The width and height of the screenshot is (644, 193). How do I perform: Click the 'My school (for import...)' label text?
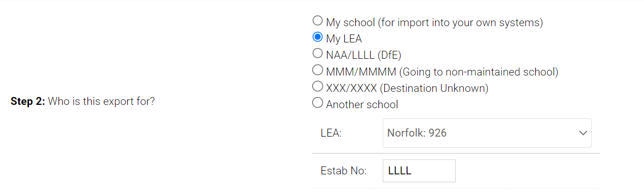click(x=434, y=22)
